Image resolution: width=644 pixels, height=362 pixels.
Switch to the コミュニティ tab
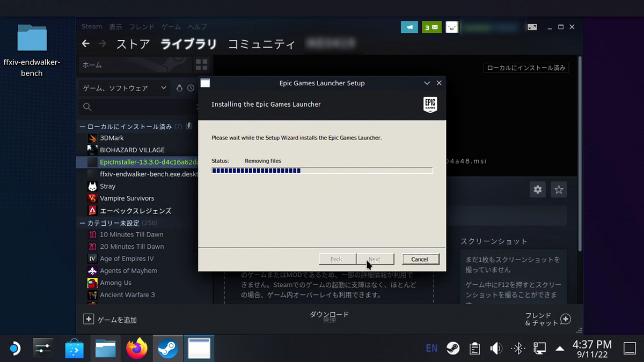click(261, 44)
